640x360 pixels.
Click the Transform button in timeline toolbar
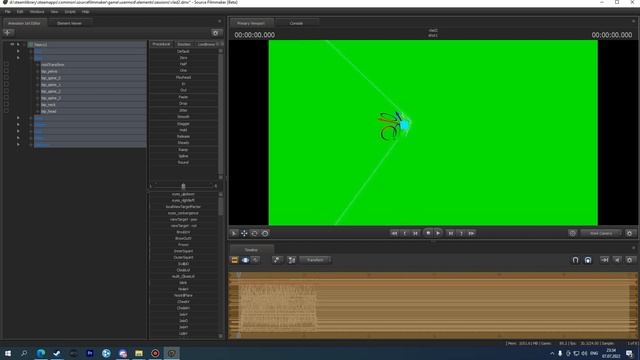tap(315, 260)
